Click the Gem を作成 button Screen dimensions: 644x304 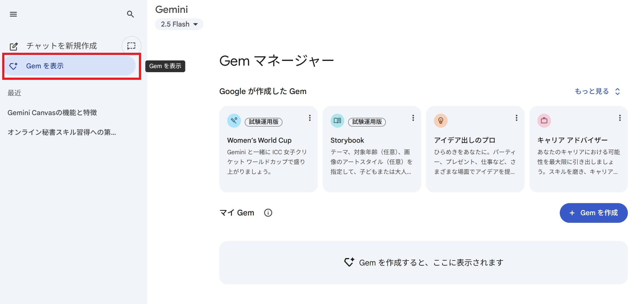594,213
